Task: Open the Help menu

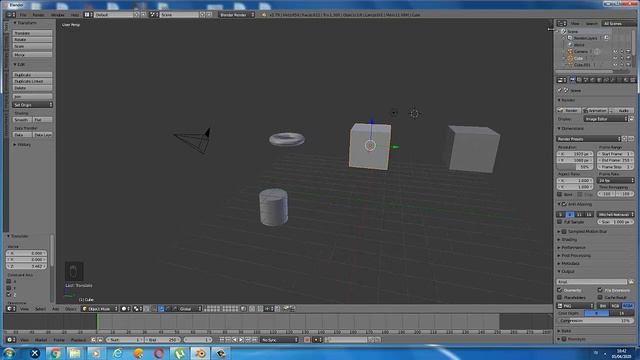Action: tap(75, 15)
